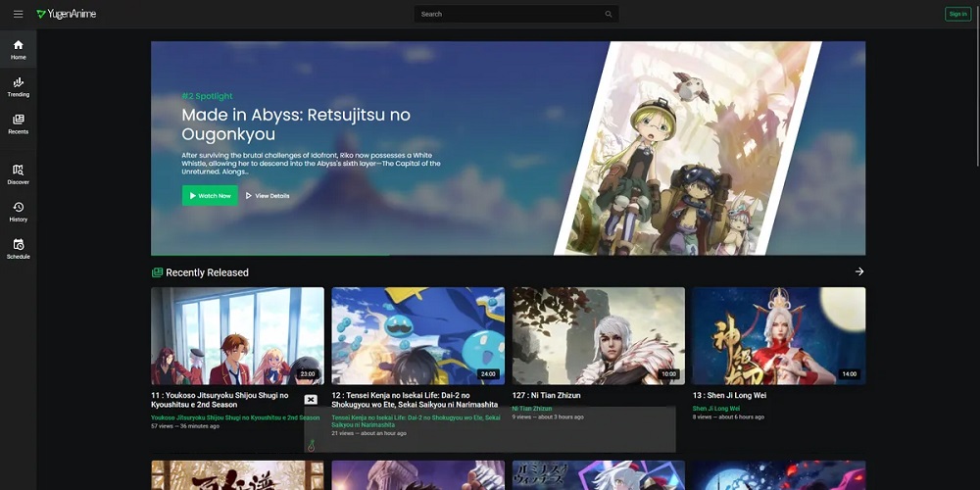Open the Shen Ji Long Wei thumbnail
This screenshot has height=490, width=980.
779,335
